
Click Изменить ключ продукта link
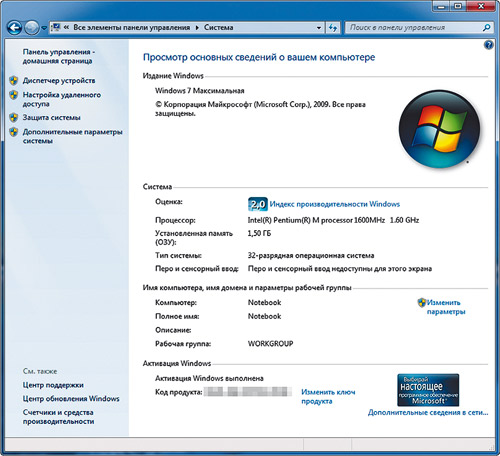pyautogui.click(x=328, y=397)
